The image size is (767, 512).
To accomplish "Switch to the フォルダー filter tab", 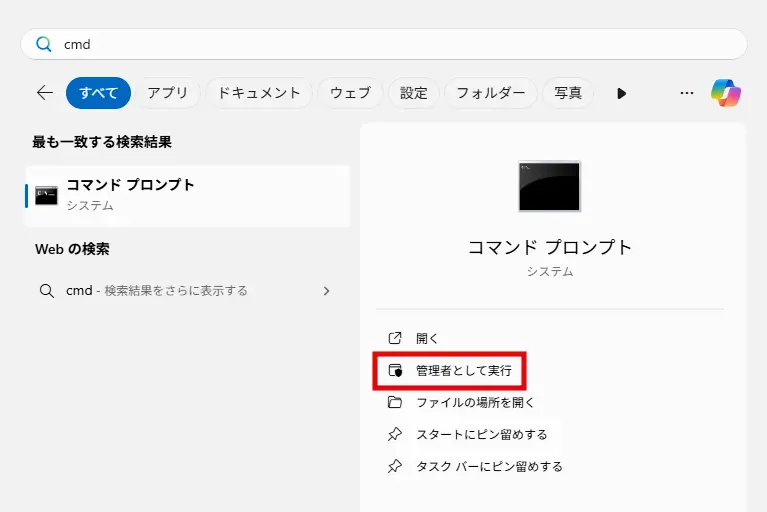I will [491, 93].
